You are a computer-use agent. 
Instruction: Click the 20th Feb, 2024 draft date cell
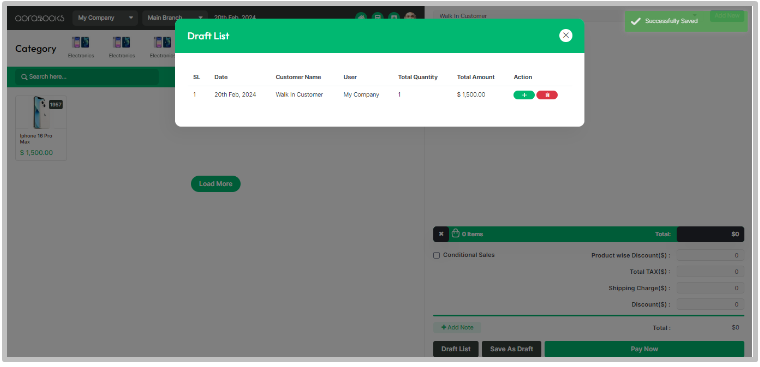[x=235, y=95]
